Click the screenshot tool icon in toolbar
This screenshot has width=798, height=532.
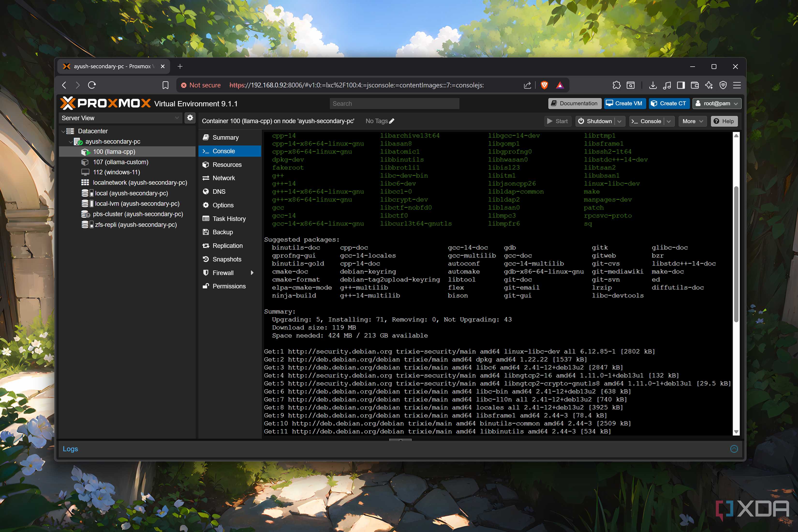(x=630, y=85)
